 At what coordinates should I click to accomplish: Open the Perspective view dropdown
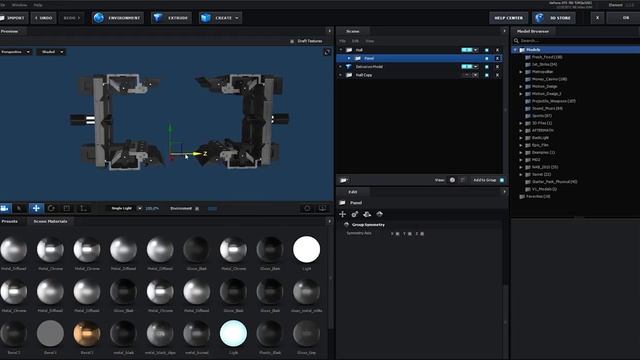[x=16, y=52]
